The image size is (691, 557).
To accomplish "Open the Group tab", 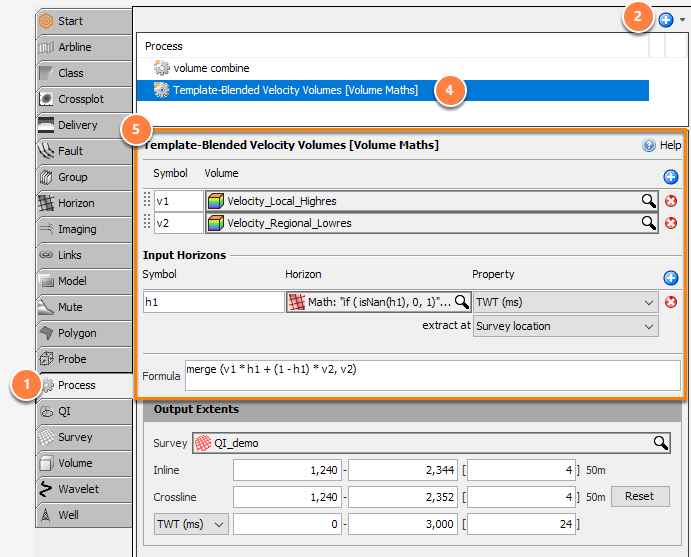I will (85, 177).
